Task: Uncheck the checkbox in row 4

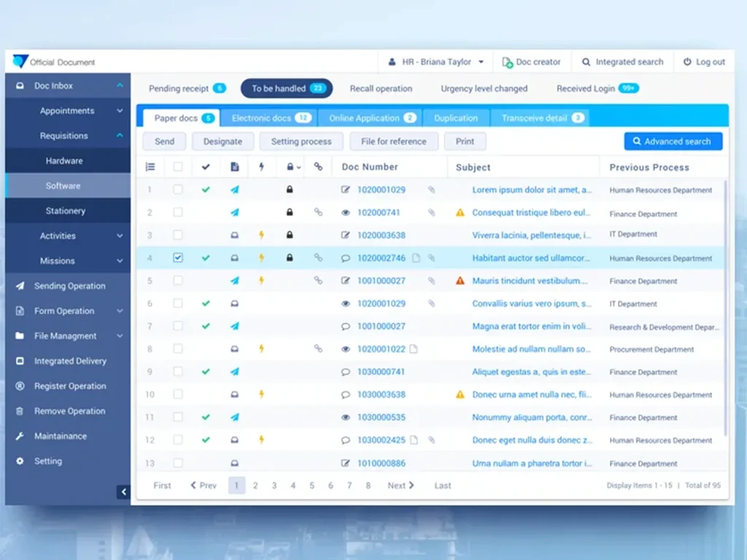Action: coord(178,257)
